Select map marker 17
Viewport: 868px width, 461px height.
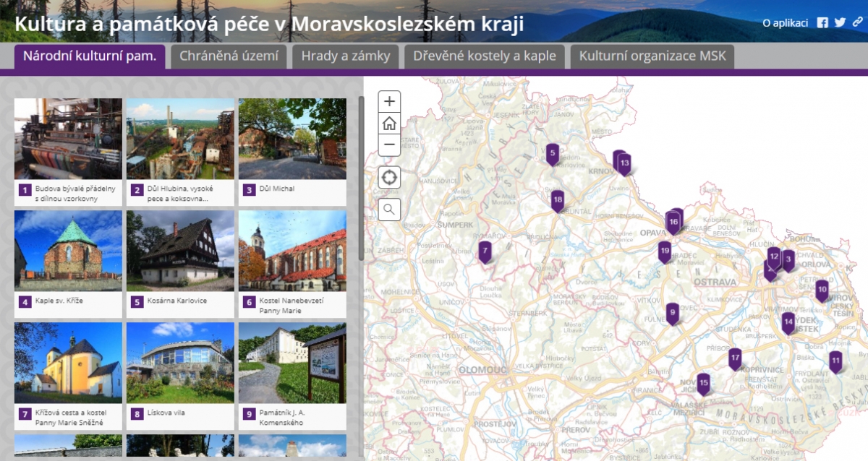[x=735, y=358]
